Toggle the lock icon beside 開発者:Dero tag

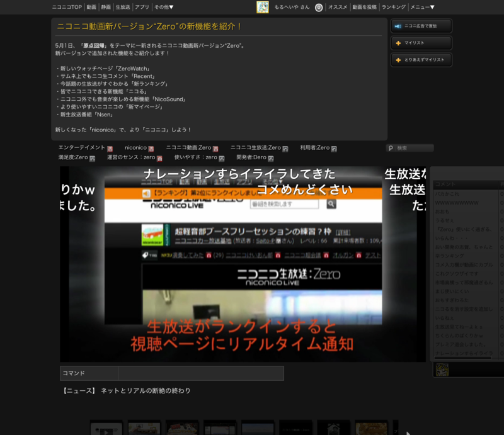(270, 159)
